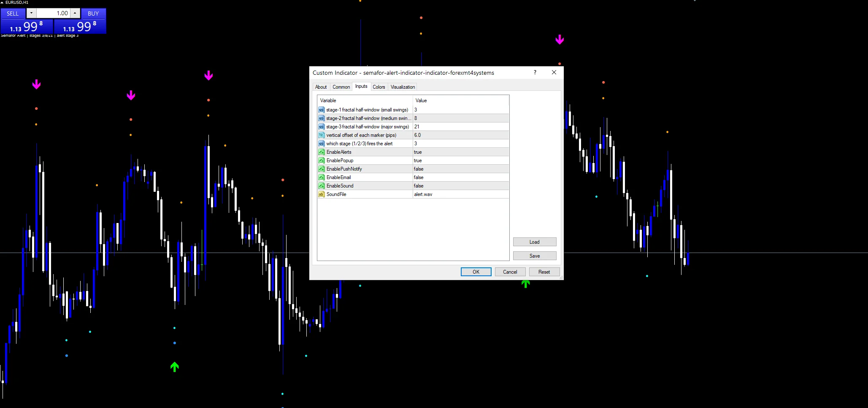Select the EnablePopup true value

tap(461, 160)
